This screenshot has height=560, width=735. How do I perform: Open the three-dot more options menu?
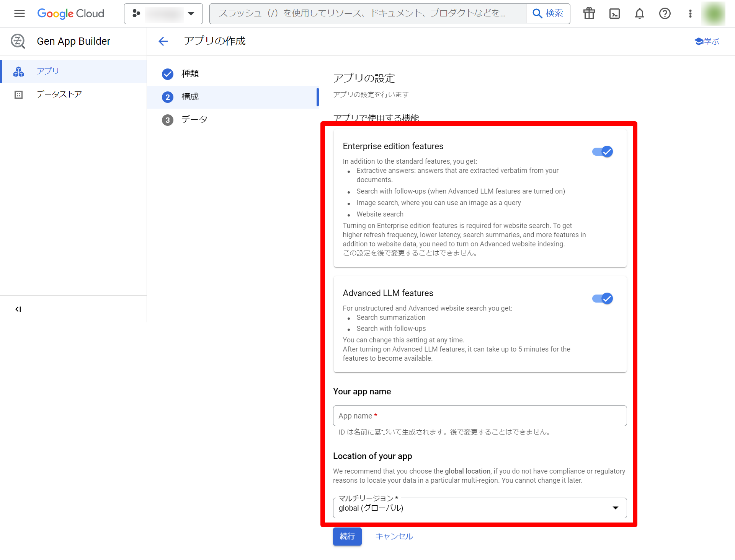pos(690,14)
